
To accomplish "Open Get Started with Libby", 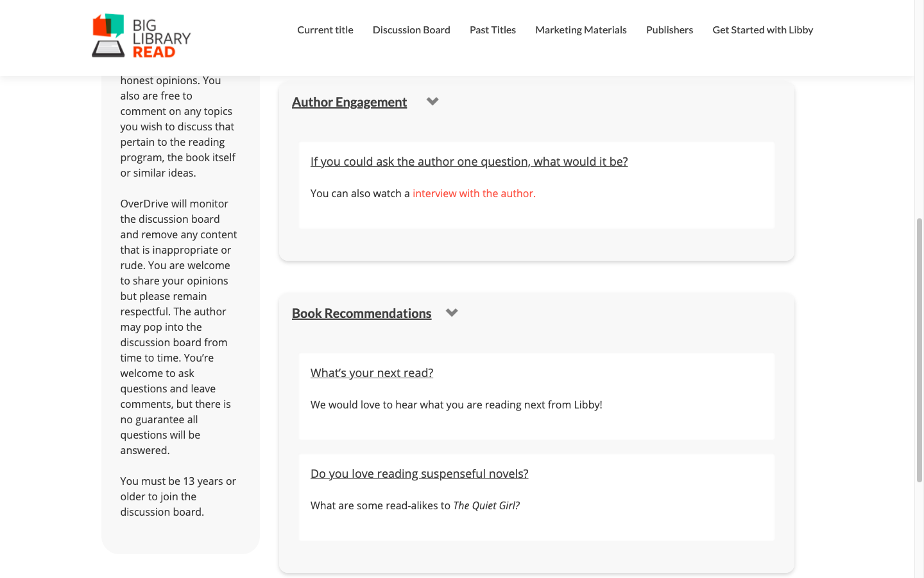I will pyautogui.click(x=763, y=30).
